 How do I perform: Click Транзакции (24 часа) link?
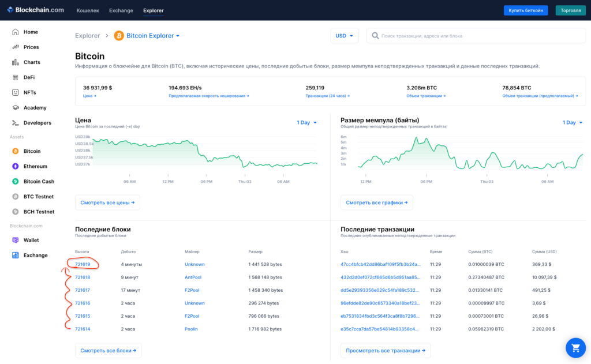coord(328,96)
